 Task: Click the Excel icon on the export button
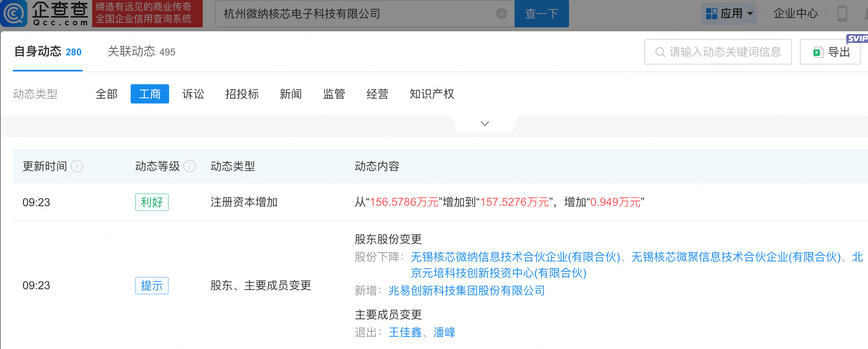pyautogui.click(x=818, y=52)
